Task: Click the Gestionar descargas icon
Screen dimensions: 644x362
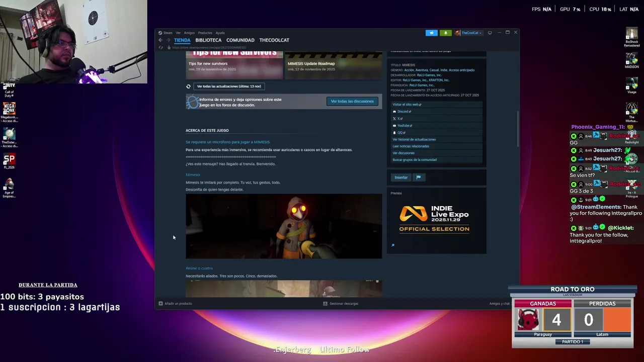Action: coord(325,304)
